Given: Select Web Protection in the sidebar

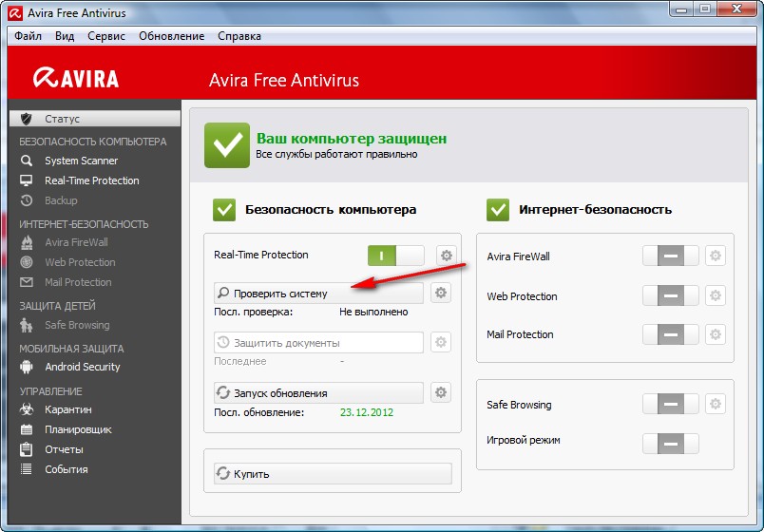Looking at the screenshot, I should [81, 262].
